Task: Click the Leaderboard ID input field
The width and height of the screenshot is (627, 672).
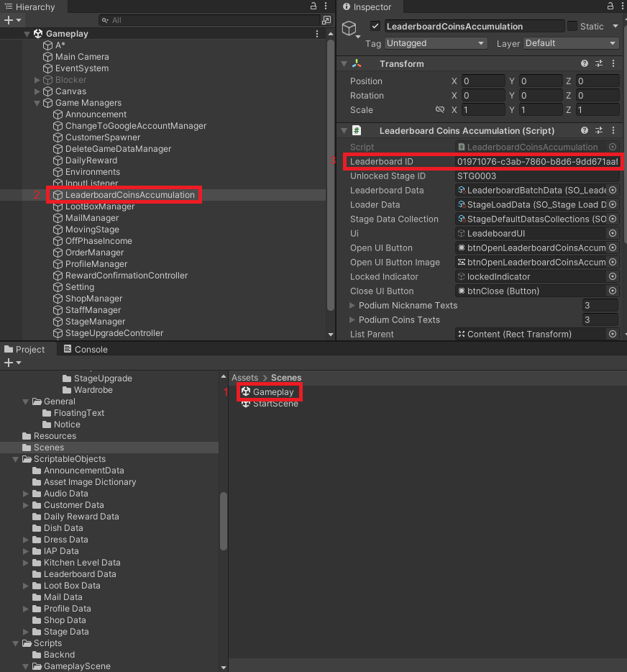Action: (x=537, y=162)
